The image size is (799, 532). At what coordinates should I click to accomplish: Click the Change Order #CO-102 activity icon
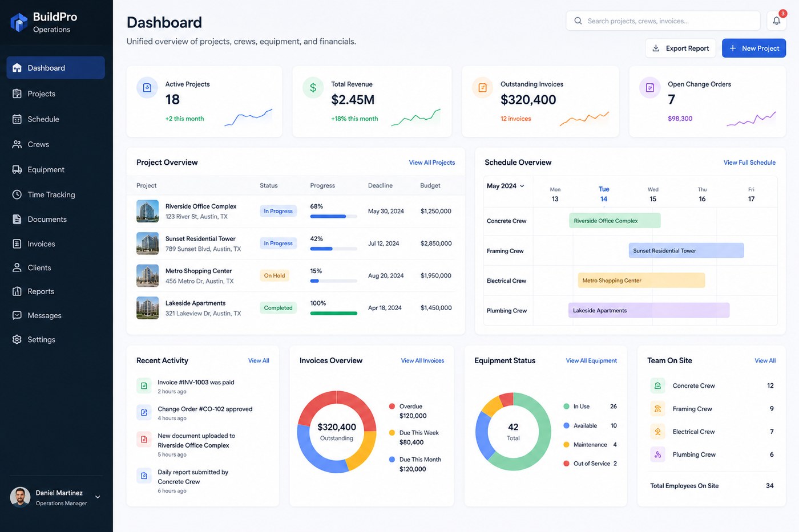(144, 412)
